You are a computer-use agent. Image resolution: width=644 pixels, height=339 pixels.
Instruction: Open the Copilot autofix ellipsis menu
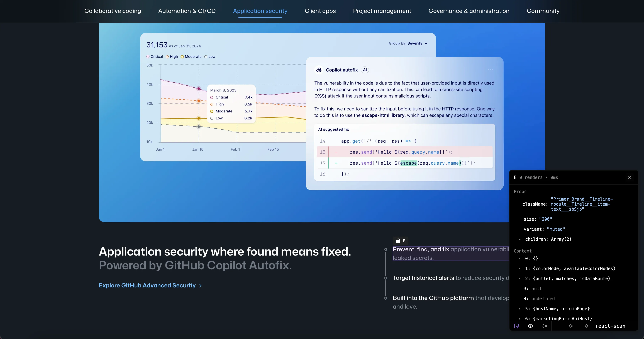pos(491,70)
